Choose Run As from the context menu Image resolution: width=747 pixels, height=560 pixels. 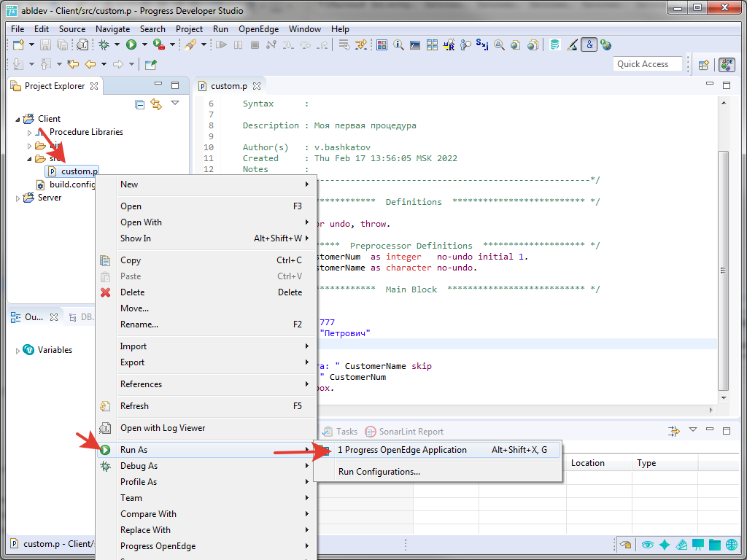coord(206,449)
